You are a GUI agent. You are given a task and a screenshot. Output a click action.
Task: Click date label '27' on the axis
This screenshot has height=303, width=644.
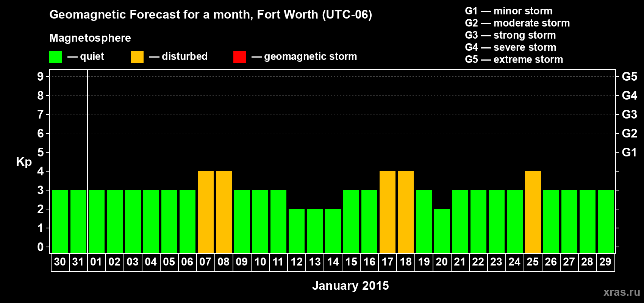pos(569,262)
